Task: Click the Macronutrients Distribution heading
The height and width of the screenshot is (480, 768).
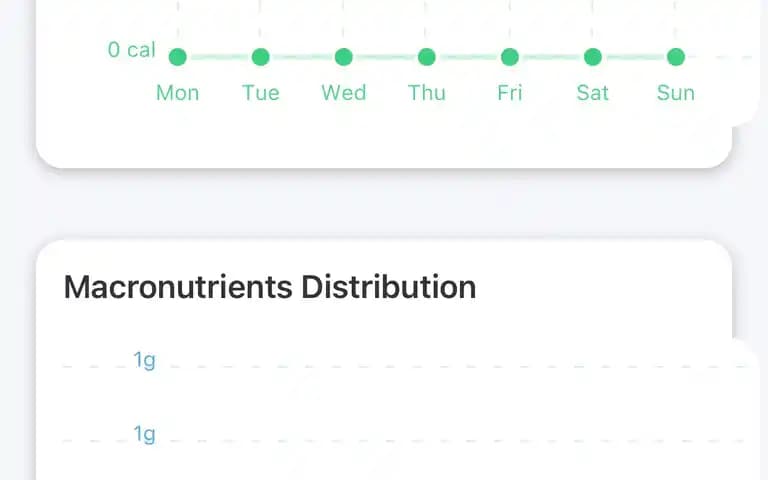Action: point(270,287)
